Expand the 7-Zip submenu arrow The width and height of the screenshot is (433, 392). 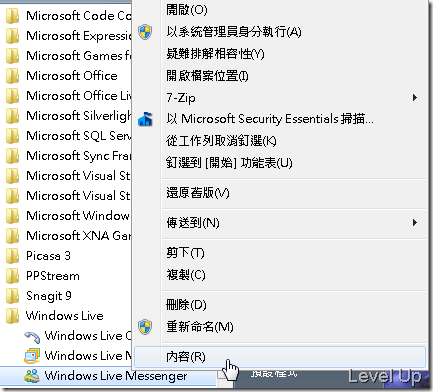pyautogui.click(x=415, y=98)
